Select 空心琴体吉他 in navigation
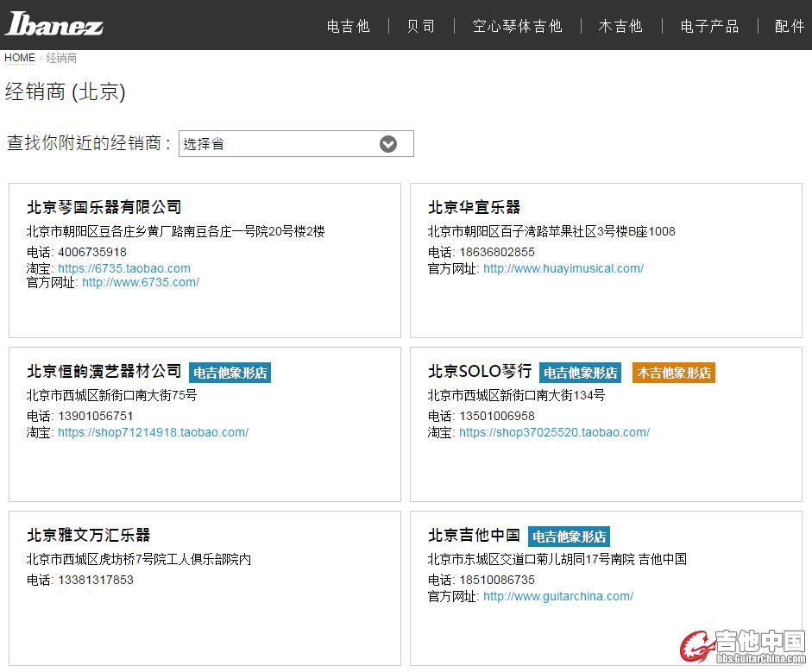The width and height of the screenshot is (812, 672). click(x=517, y=26)
